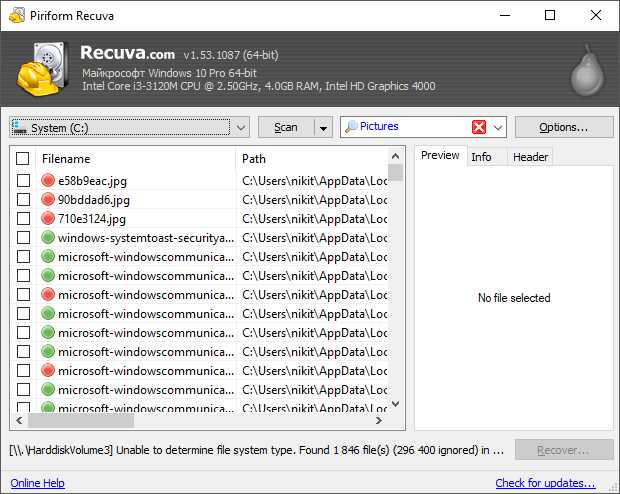Click the Recuva title bar app icon

tap(17, 16)
